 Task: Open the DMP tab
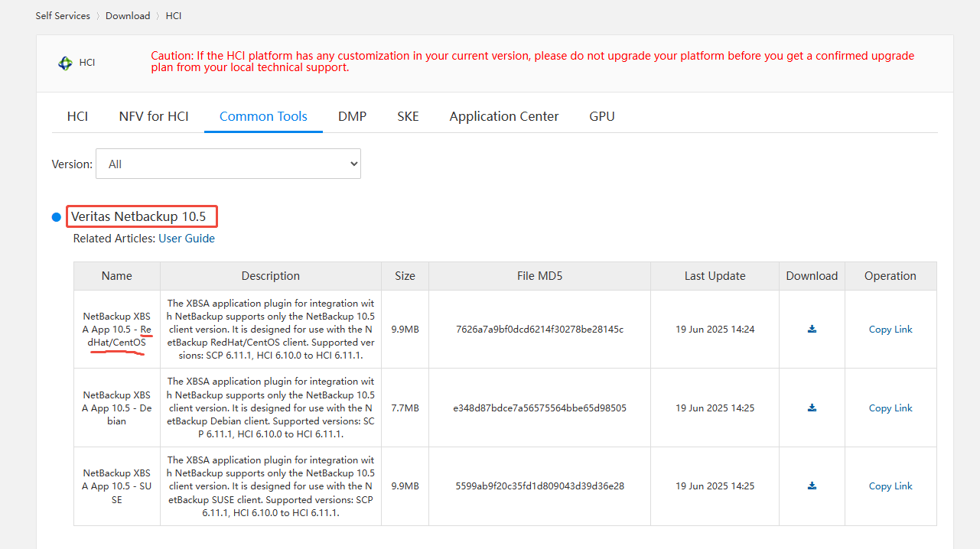(x=352, y=116)
